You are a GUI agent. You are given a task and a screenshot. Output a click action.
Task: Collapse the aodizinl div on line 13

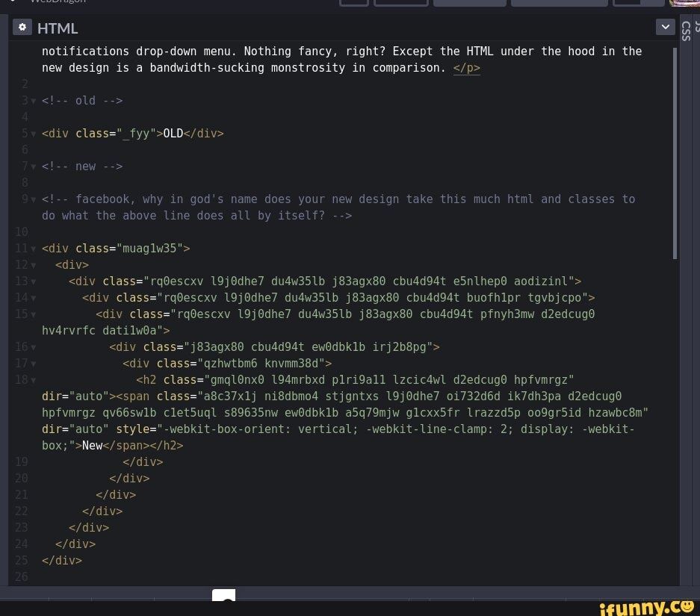click(x=34, y=281)
